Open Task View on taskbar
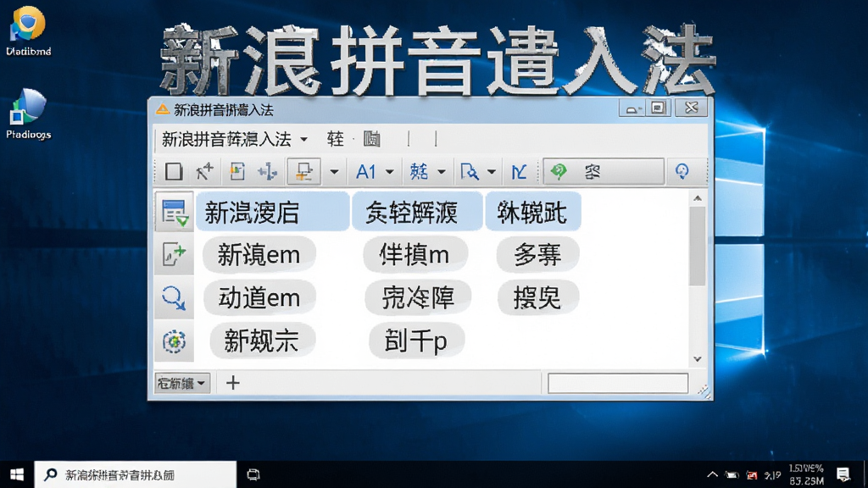Screen dimensions: 868x488 pyautogui.click(x=253, y=474)
